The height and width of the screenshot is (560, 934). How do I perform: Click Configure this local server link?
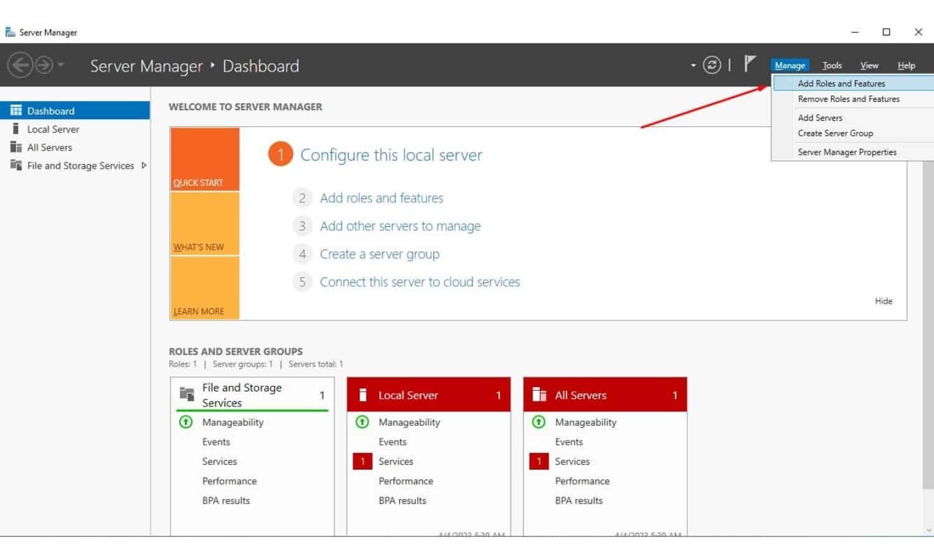tap(391, 155)
